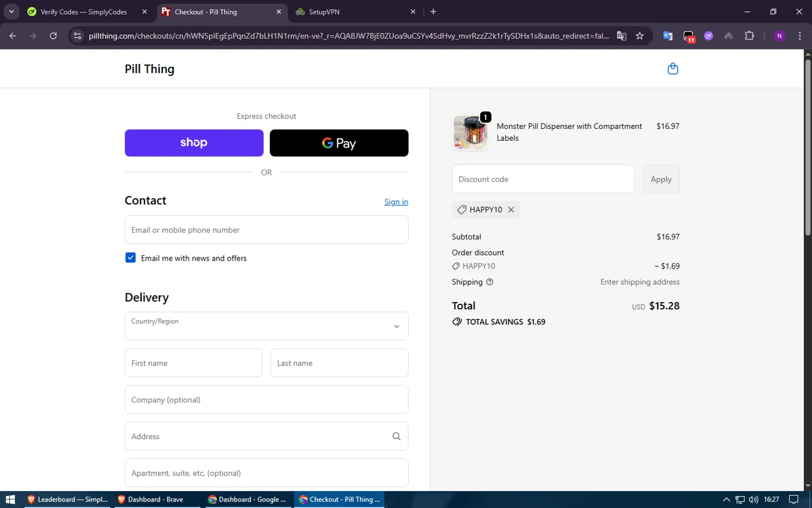
Task: Close the SetupVPN tab
Action: coord(413,11)
